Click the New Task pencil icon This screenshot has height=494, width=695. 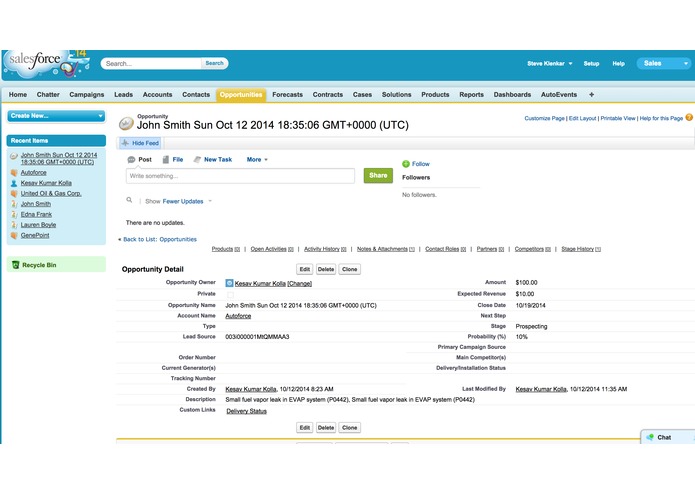(x=197, y=159)
